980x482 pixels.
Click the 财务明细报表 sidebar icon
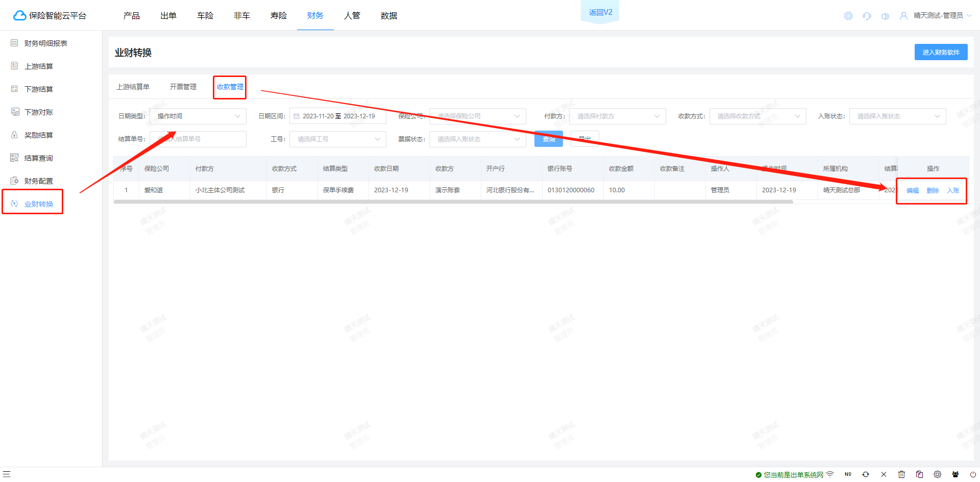pos(14,43)
